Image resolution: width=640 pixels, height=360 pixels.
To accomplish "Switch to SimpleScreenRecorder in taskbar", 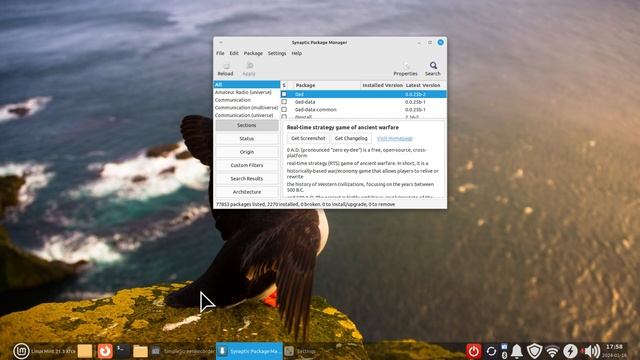I will (183, 351).
